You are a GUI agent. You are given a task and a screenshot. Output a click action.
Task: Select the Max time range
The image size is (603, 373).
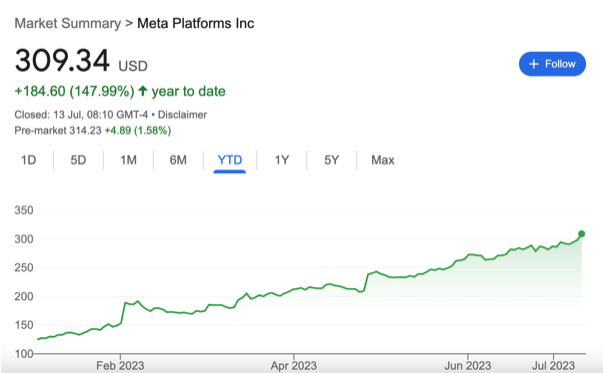[383, 160]
